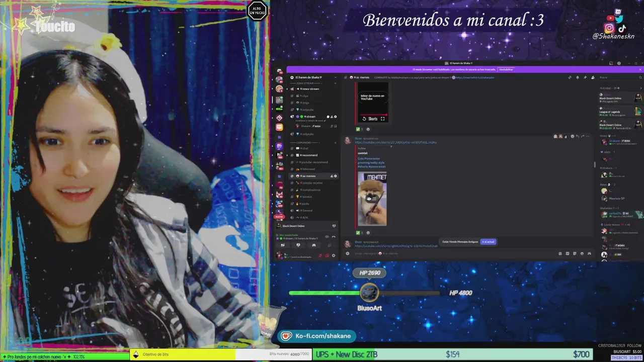
Task: Disconnect from the voice channel
Action: pyautogui.click(x=334, y=237)
